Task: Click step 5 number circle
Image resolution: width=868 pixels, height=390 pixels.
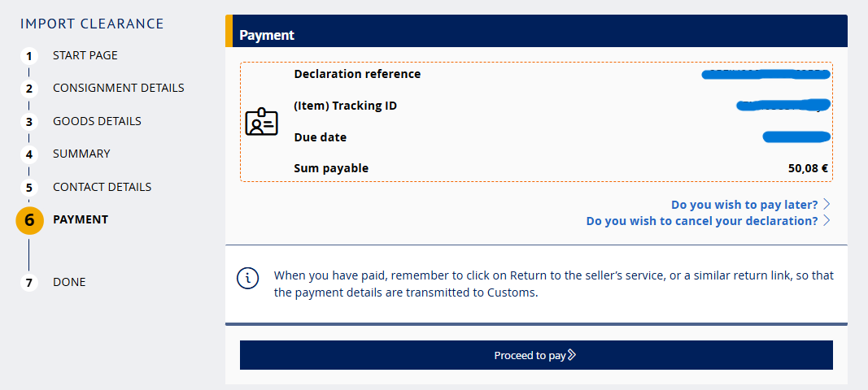Action: coord(29,188)
